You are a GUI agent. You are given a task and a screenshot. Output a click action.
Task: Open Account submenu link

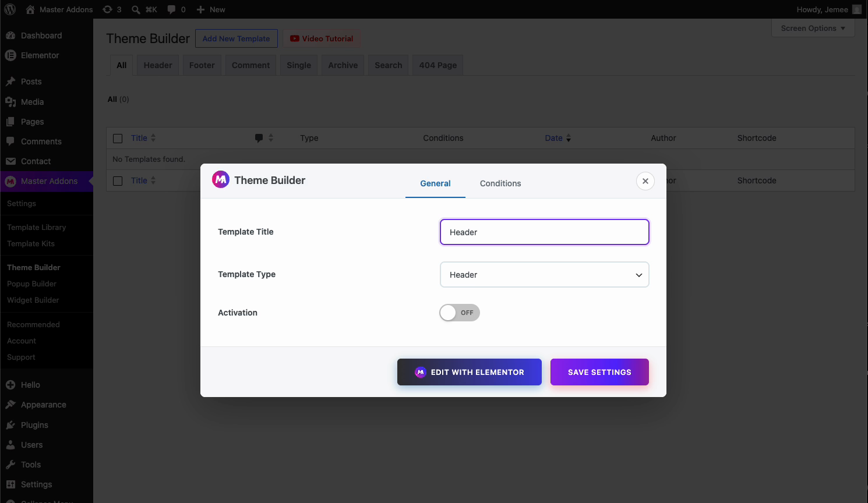click(22, 341)
